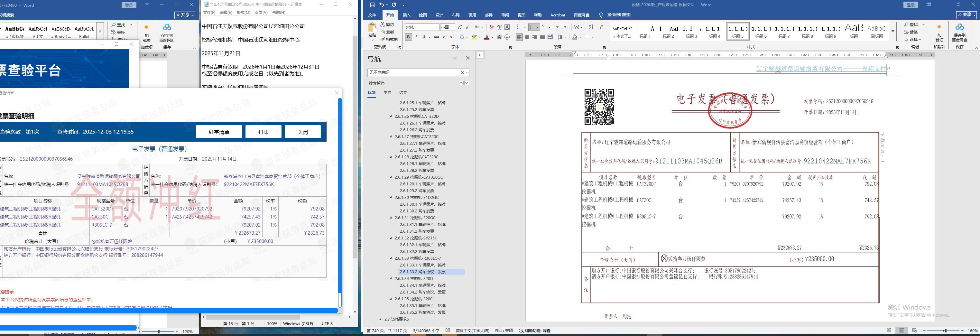Collapse the 2.6.1.33 挖掘机-R305LC-7 heading
Screen dimensions: 980x336
pos(391,258)
